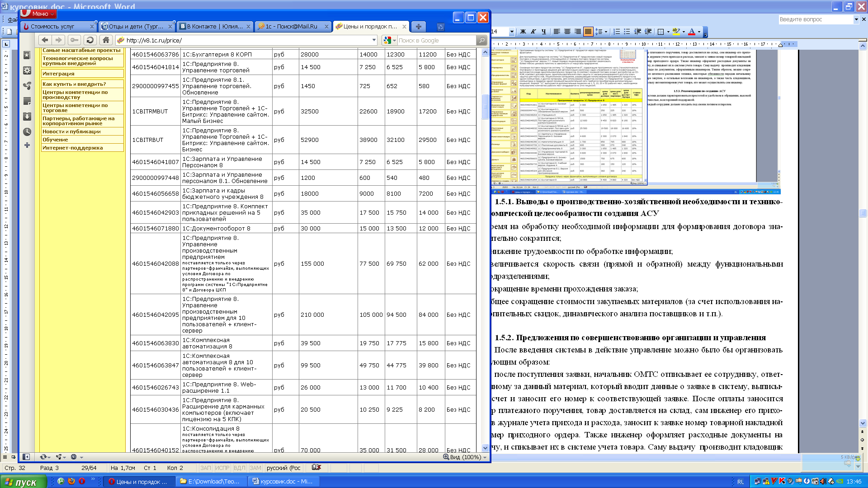Align text right in Word
This screenshot has width=868, height=488.
pyautogui.click(x=578, y=32)
